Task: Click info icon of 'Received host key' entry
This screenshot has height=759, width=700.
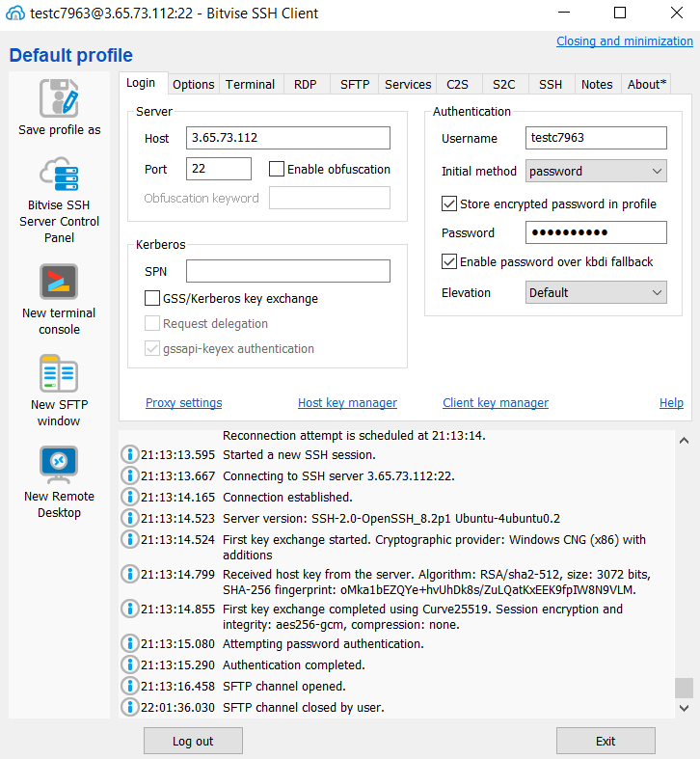Action: [x=129, y=574]
